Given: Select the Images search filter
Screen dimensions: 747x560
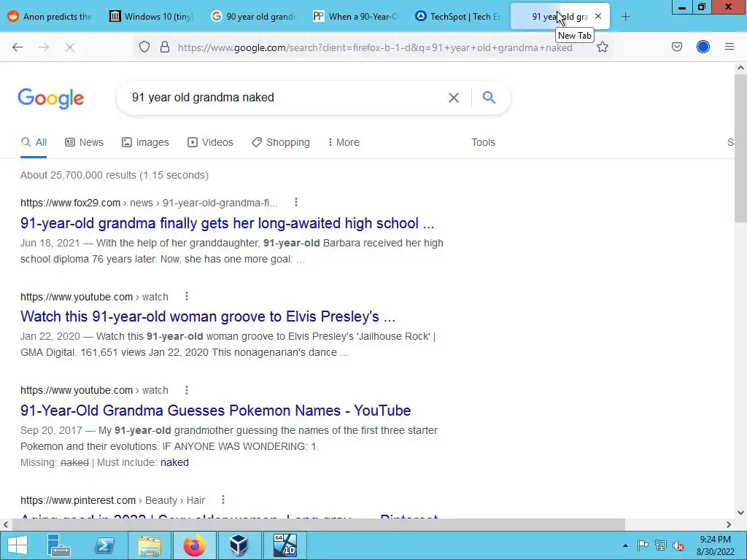Looking at the screenshot, I should click(x=145, y=142).
